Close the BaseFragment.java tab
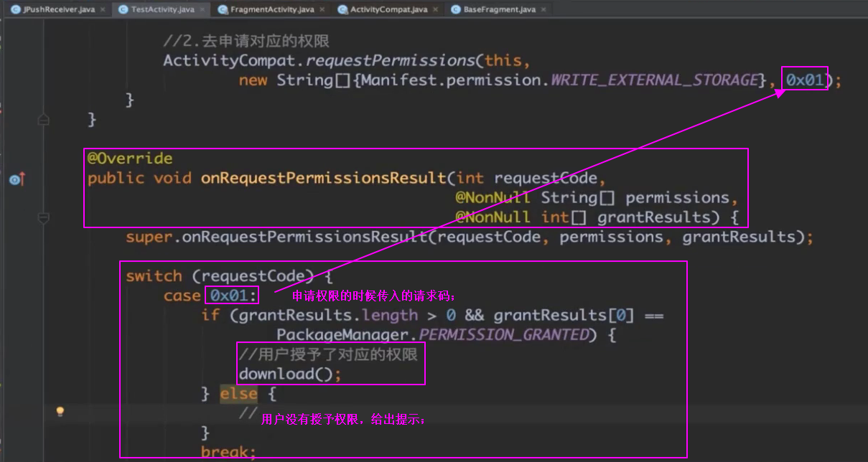 click(543, 9)
